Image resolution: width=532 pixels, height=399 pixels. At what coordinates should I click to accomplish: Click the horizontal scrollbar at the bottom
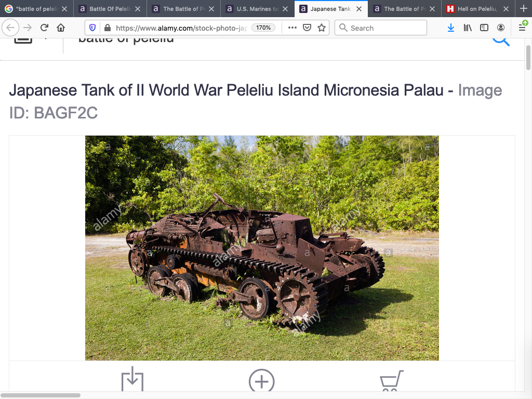click(x=41, y=395)
